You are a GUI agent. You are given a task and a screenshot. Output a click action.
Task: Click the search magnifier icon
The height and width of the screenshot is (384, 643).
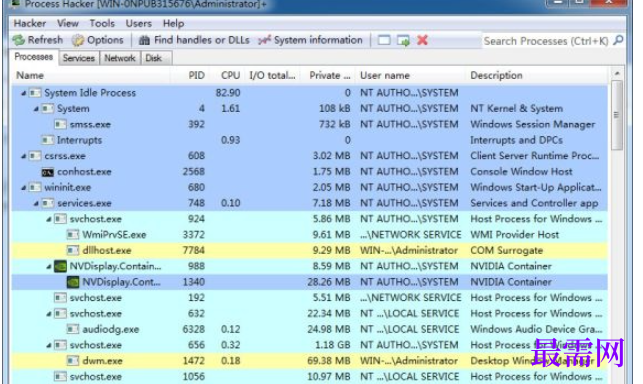coord(618,40)
